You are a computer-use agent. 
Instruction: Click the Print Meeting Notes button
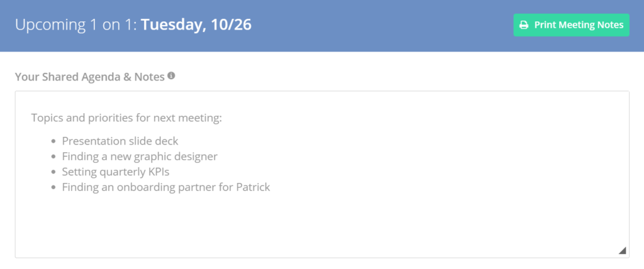[x=571, y=25]
